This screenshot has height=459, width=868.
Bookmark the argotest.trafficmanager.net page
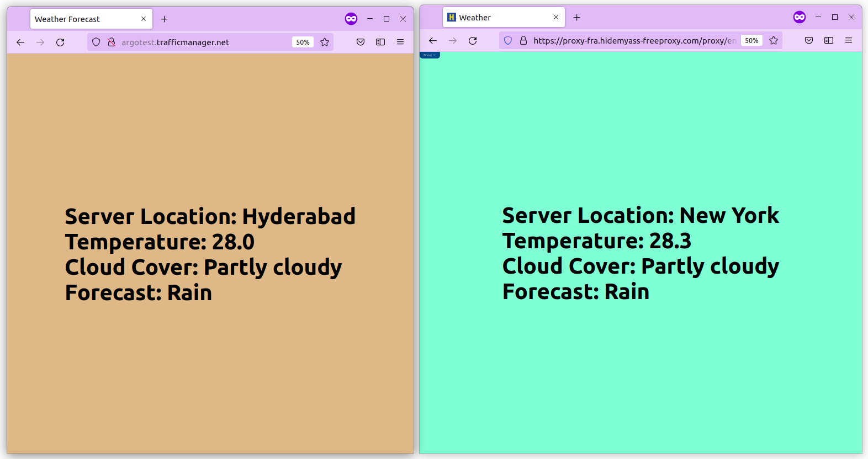click(x=325, y=42)
